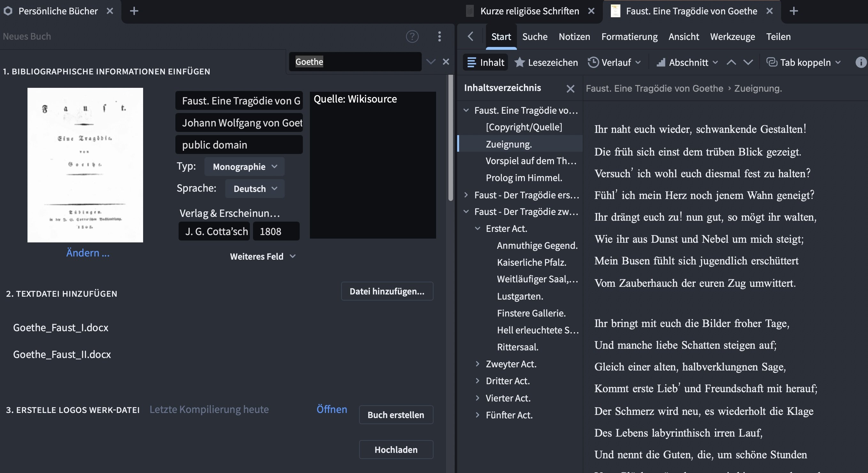Click the Quelle: Wikisource description box
Image resolution: width=868 pixels, height=473 pixels.
tap(373, 165)
